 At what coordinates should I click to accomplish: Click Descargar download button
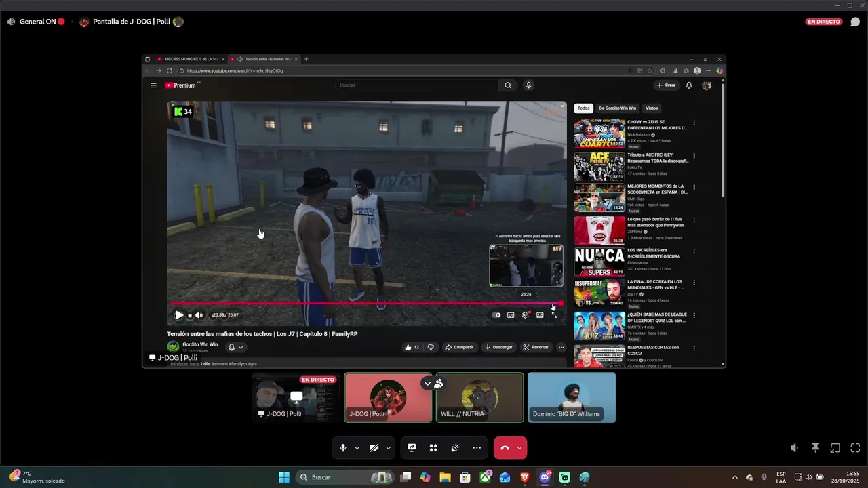498,347
